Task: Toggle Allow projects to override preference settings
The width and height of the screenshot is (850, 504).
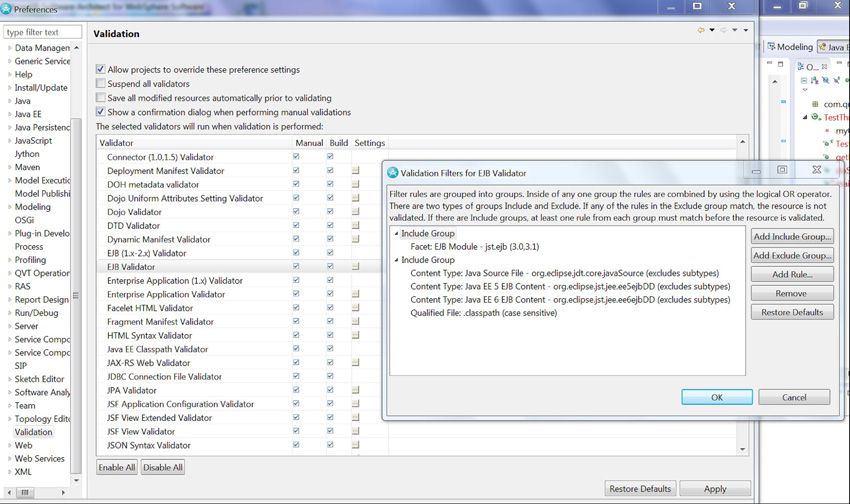Action: coord(100,69)
